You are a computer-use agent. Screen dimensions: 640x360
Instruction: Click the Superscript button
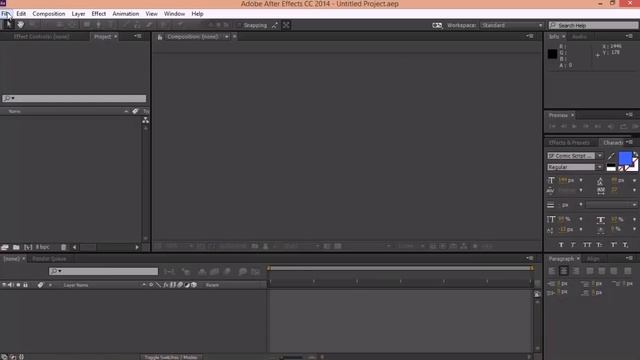pyautogui.click(x=613, y=245)
